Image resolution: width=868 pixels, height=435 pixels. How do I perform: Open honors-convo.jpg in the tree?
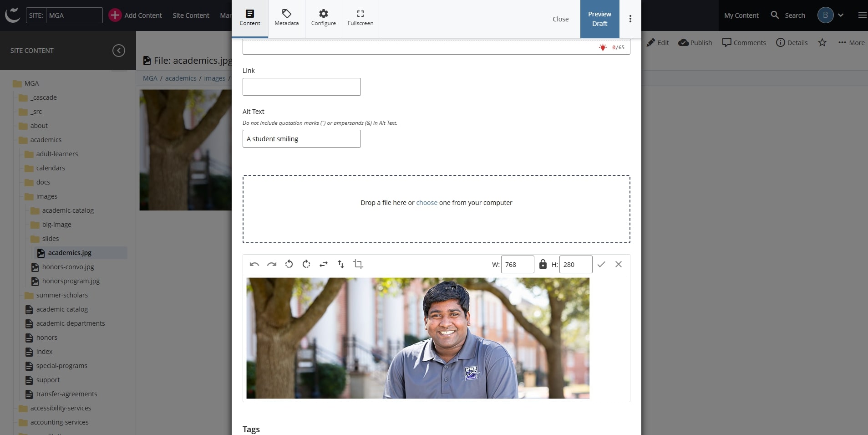[68, 267]
